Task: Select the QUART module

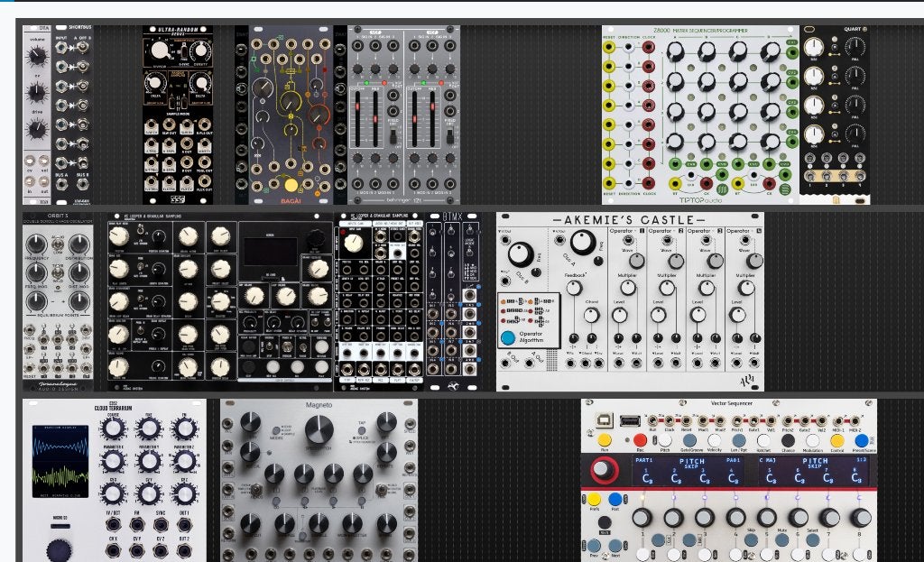Action: point(835,115)
